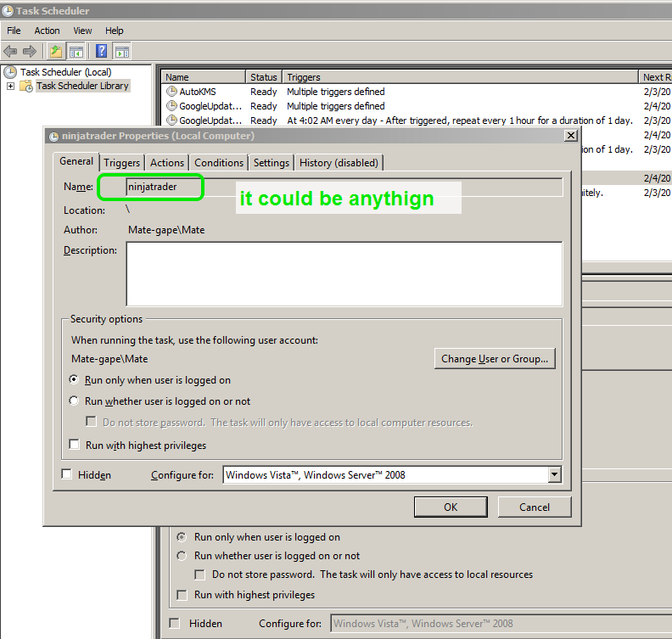Switch to the Actions tab

click(x=166, y=163)
